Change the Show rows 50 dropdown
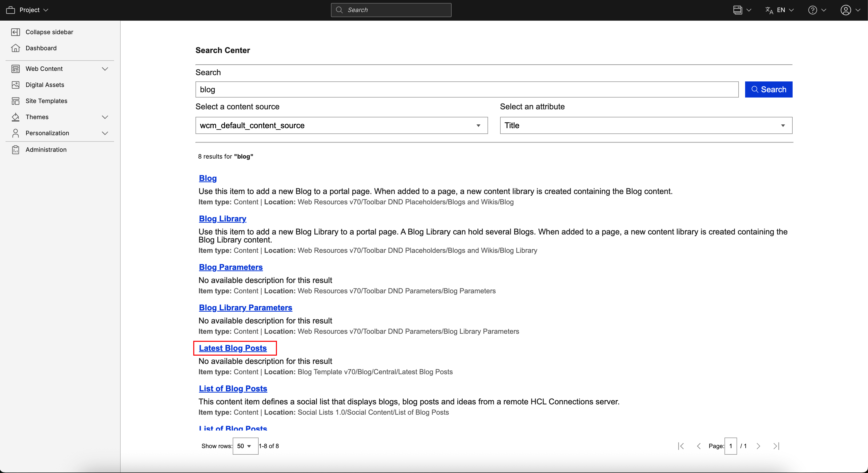The height and width of the screenshot is (473, 868). pos(245,446)
